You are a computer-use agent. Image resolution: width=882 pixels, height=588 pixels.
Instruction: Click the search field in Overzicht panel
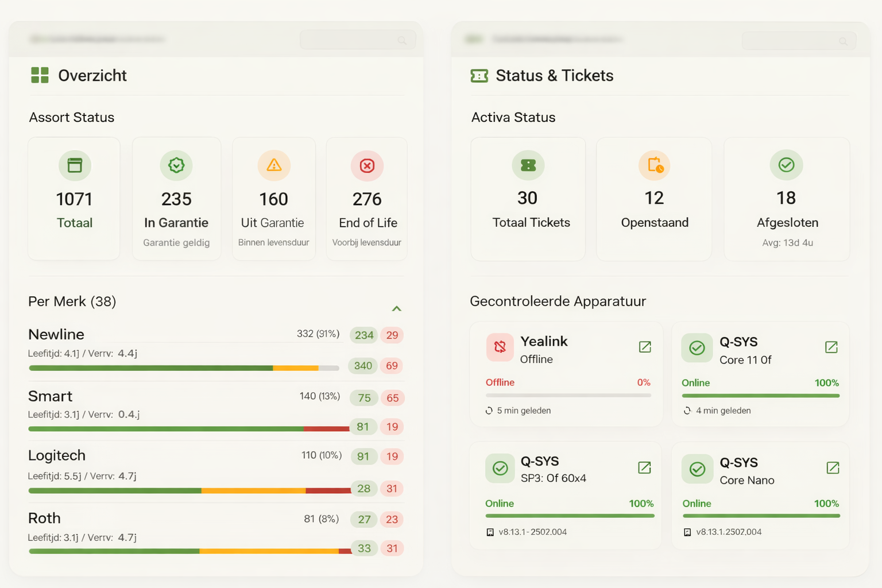click(357, 40)
